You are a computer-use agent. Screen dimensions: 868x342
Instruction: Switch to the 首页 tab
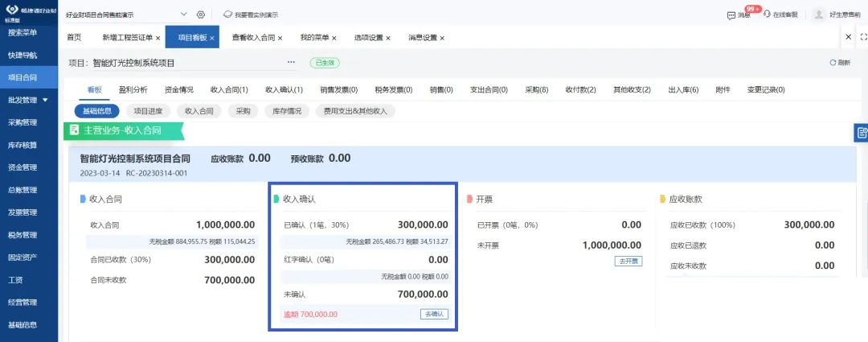[x=74, y=38]
